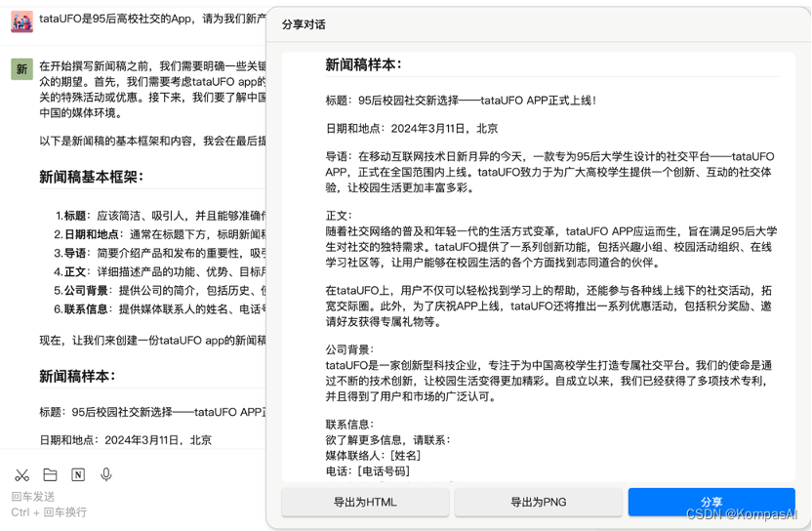Image resolution: width=812 pixels, height=531 pixels.
Task: Click the 导语 paragraph in share dialog
Action: (550, 172)
